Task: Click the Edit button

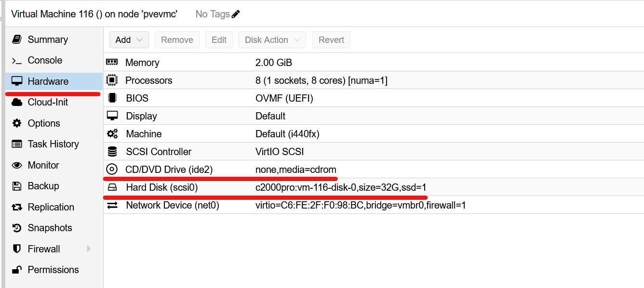Action: pyautogui.click(x=219, y=40)
